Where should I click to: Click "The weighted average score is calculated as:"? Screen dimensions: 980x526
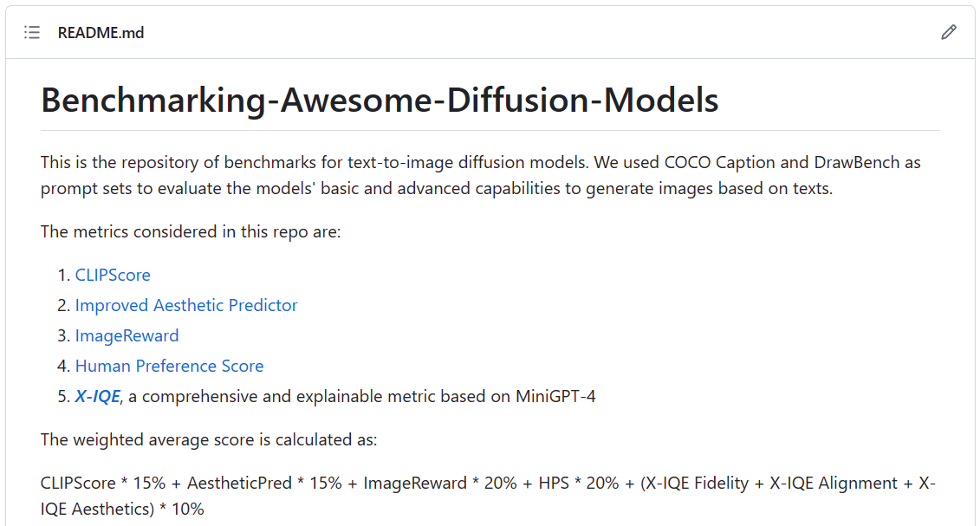[209, 439]
